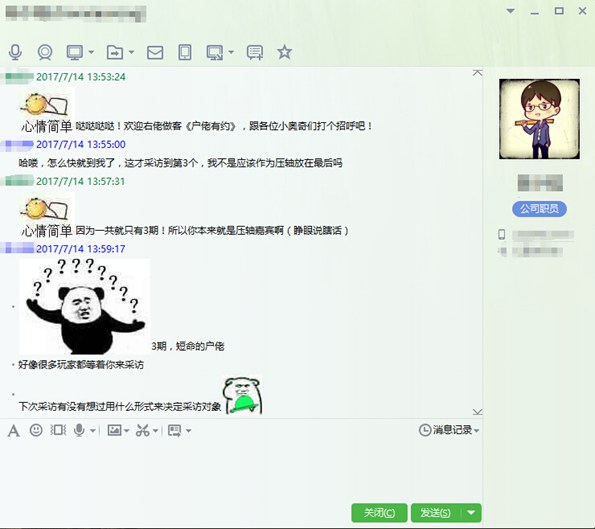The width and height of the screenshot is (595, 529).
Task: Add contact to favorites star icon
Action: click(x=285, y=52)
